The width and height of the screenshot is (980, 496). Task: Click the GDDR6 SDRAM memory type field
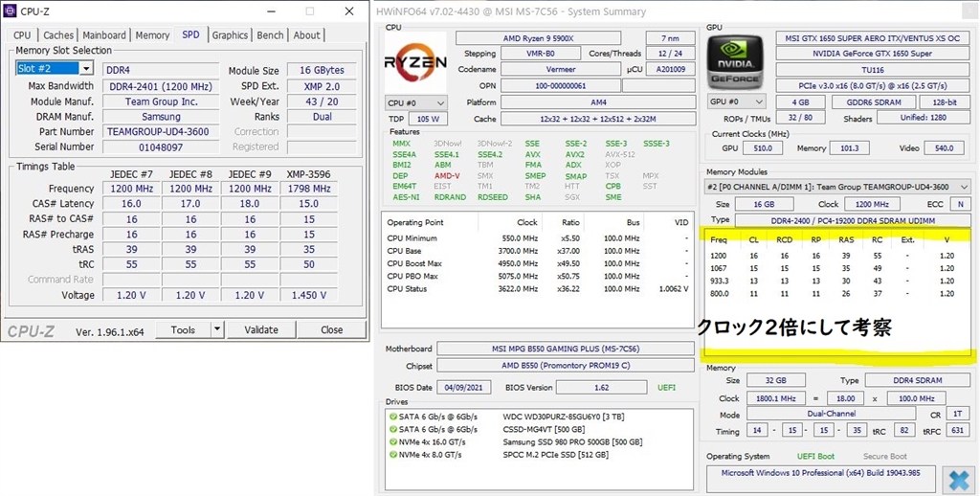coord(874,101)
